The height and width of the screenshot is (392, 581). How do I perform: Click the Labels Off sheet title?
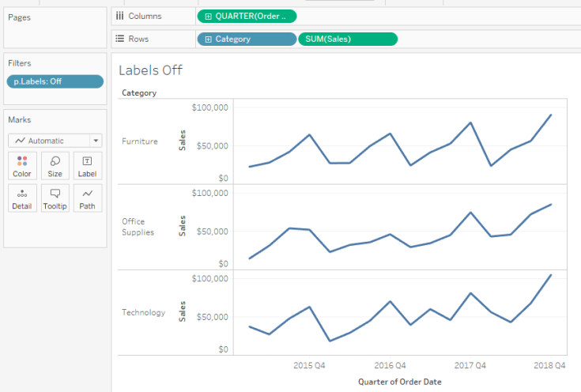pyautogui.click(x=150, y=70)
